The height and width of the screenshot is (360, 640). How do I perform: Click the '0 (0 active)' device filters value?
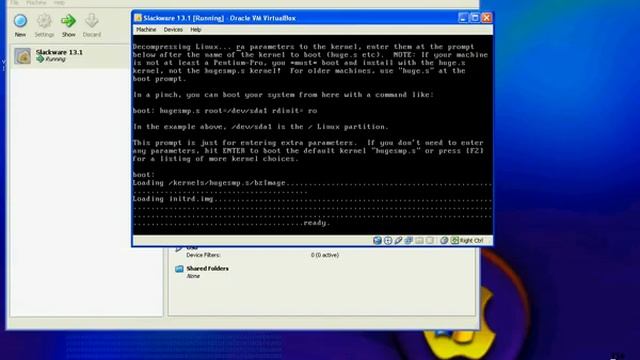[x=325, y=255]
